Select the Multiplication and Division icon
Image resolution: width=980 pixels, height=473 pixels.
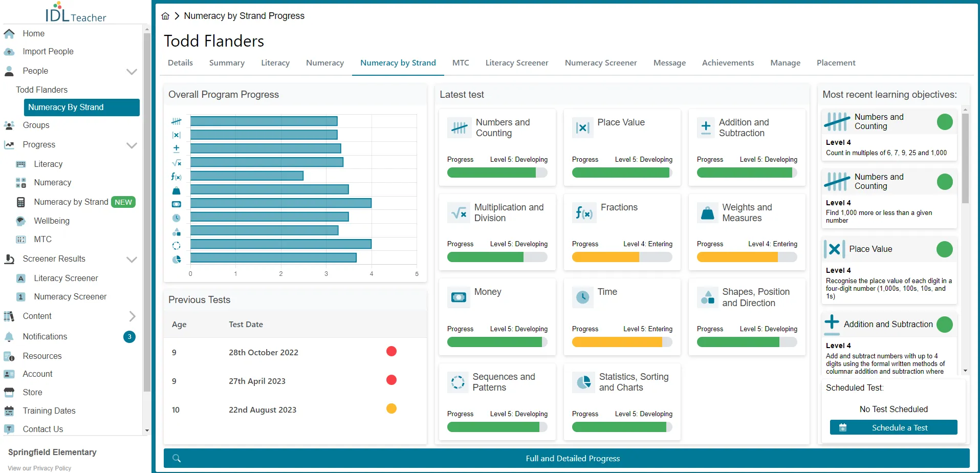tap(458, 212)
